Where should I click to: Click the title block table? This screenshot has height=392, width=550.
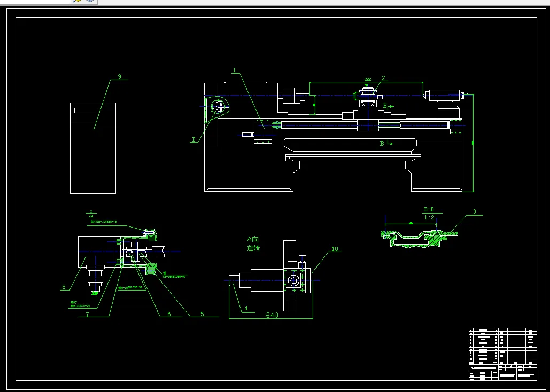(502, 354)
